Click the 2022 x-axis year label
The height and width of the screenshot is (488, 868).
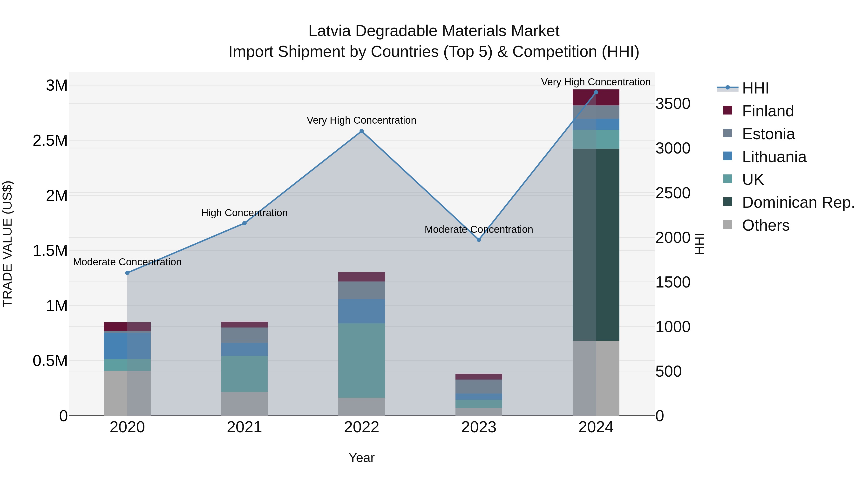pyautogui.click(x=362, y=427)
